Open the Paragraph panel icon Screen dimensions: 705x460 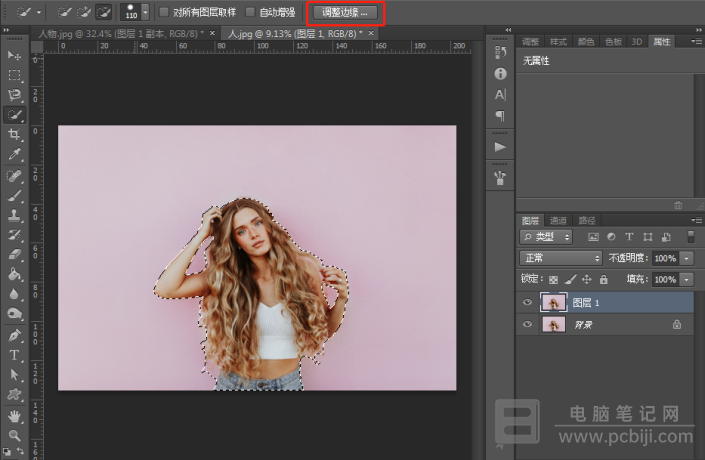pos(500,116)
